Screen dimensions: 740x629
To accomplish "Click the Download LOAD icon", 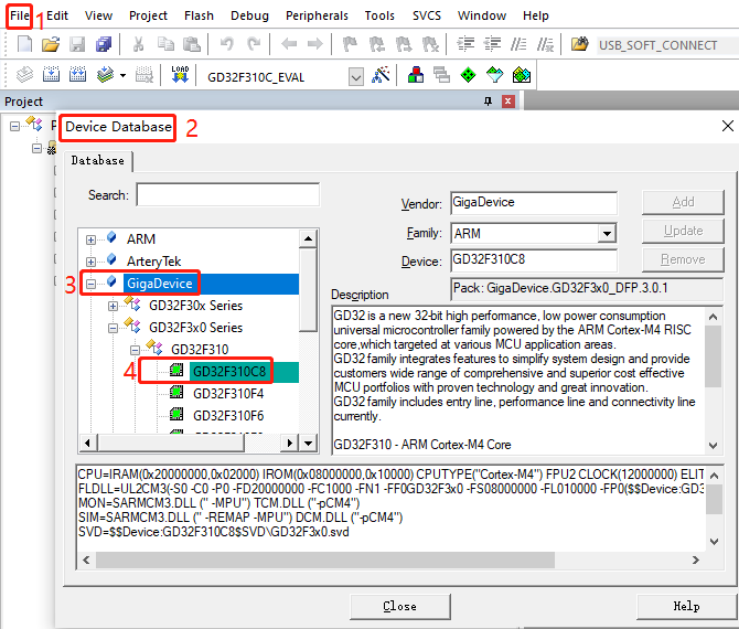I will click(x=180, y=76).
